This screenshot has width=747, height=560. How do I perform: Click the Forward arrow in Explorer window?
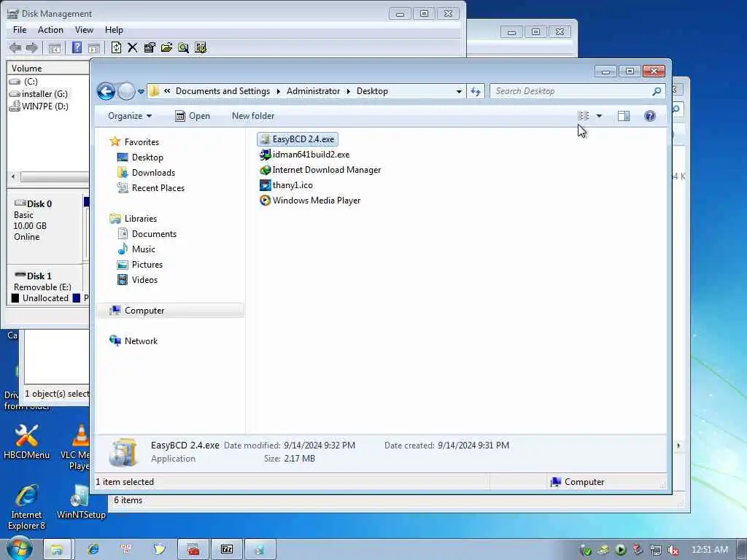pos(126,91)
